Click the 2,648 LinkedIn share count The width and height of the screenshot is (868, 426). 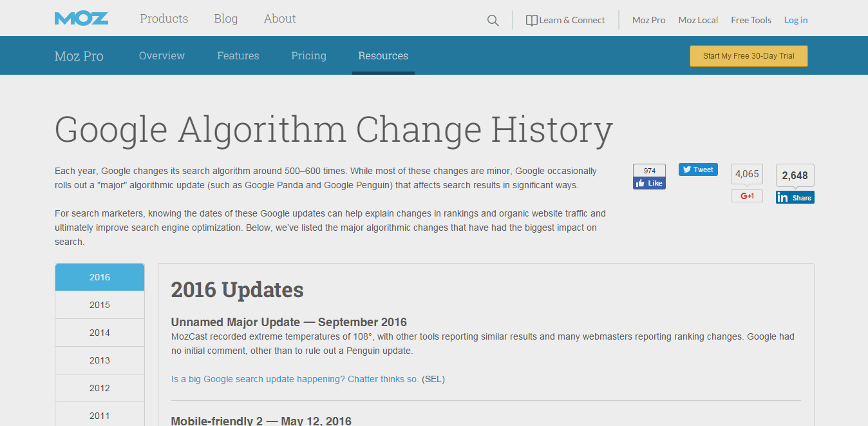pos(795,175)
